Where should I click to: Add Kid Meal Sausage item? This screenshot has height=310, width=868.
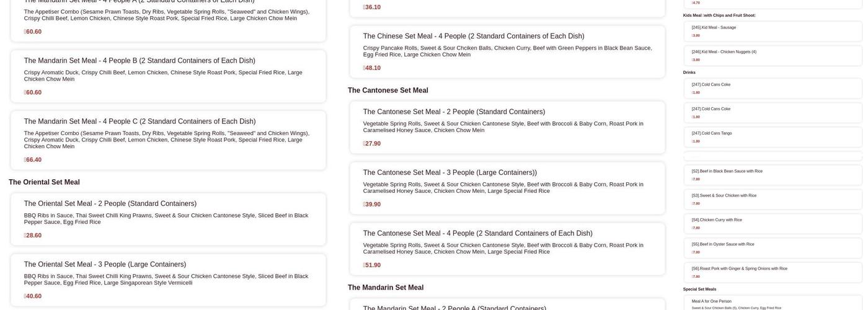(714, 27)
